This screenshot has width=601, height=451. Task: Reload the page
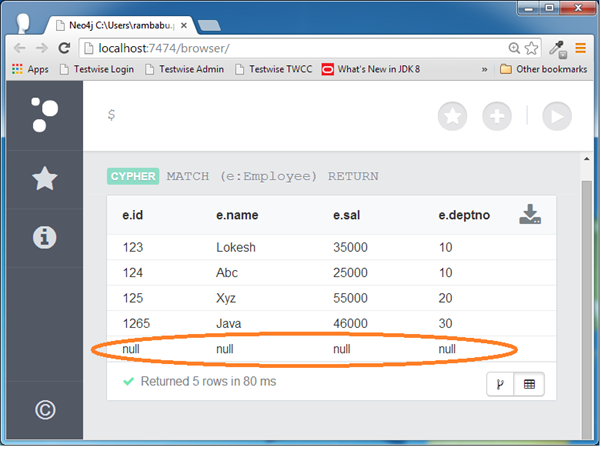[64, 48]
